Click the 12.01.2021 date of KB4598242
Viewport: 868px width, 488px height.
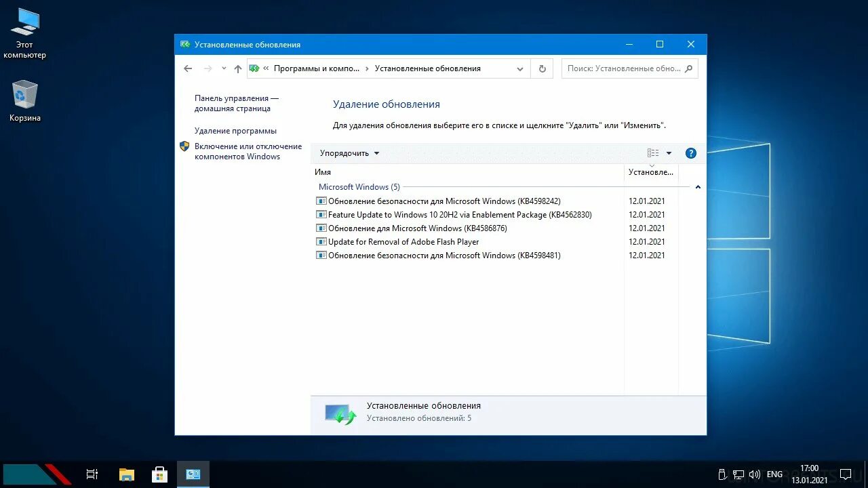[647, 201]
